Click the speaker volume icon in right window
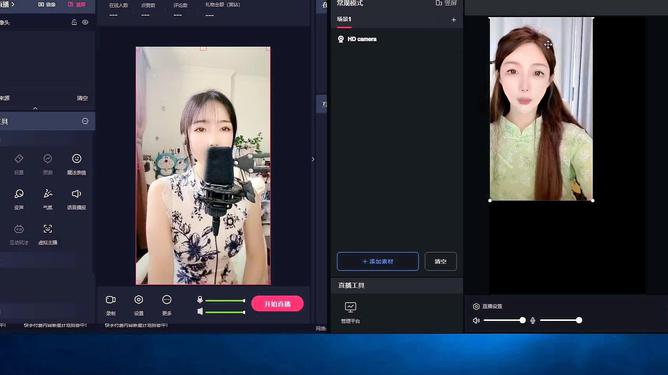The width and height of the screenshot is (668, 375). tap(476, 320)
